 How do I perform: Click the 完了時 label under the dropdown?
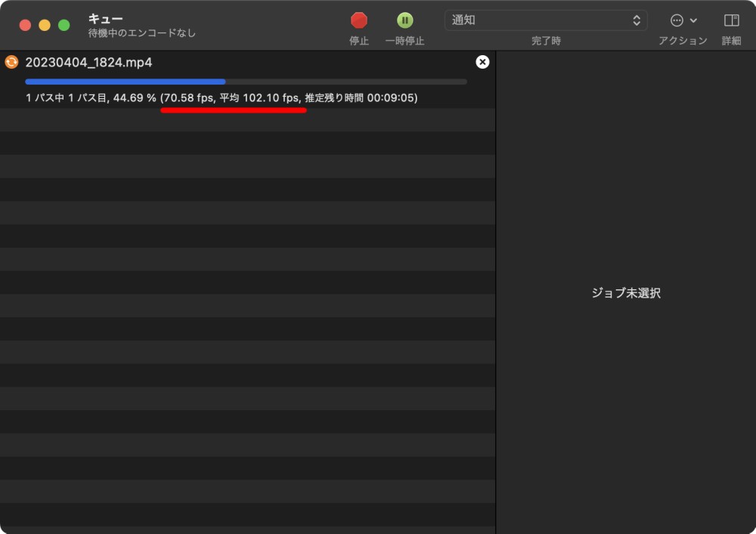(546, 41)
